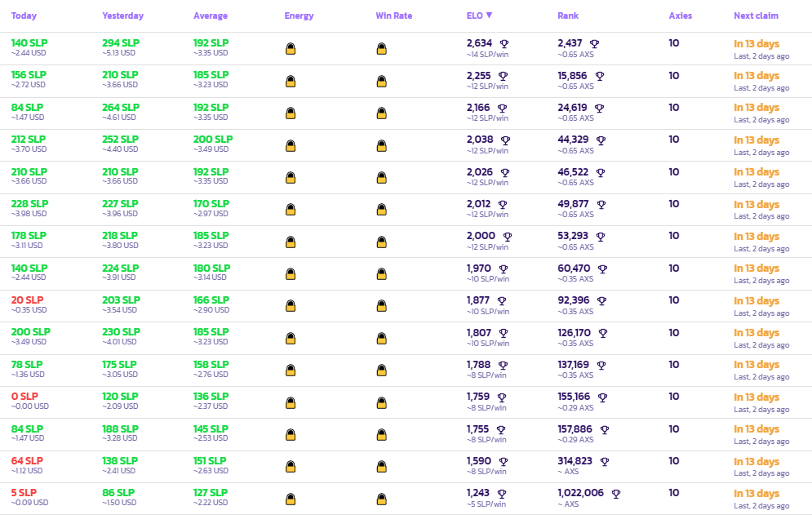Sort by the Energy column header
The height and width of the screenshot is (515, 812).
coord(299,16)
